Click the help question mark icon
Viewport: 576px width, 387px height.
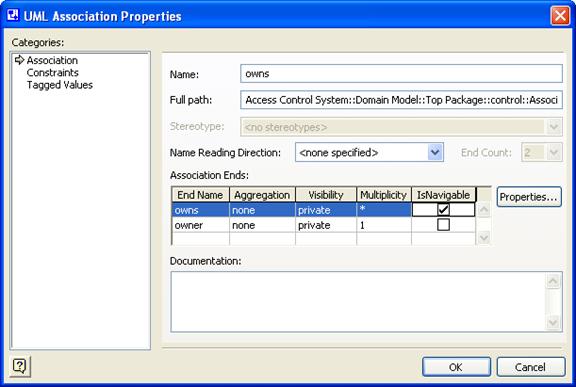point(20,366)
